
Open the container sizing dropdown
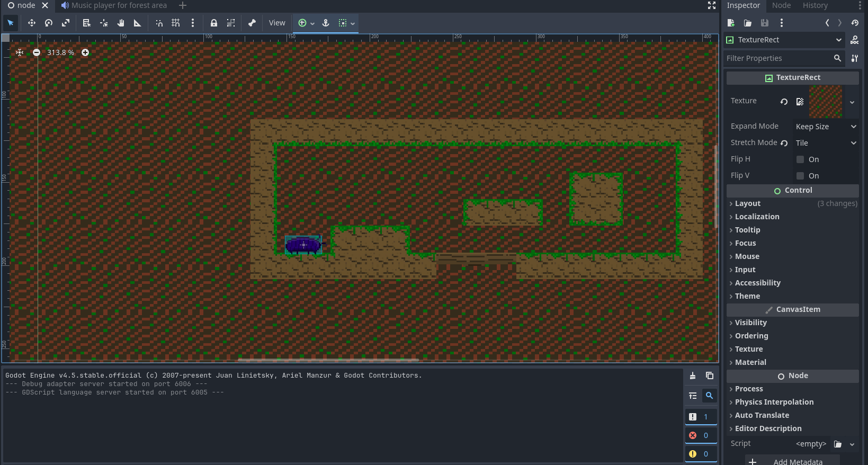coord(347,23)
